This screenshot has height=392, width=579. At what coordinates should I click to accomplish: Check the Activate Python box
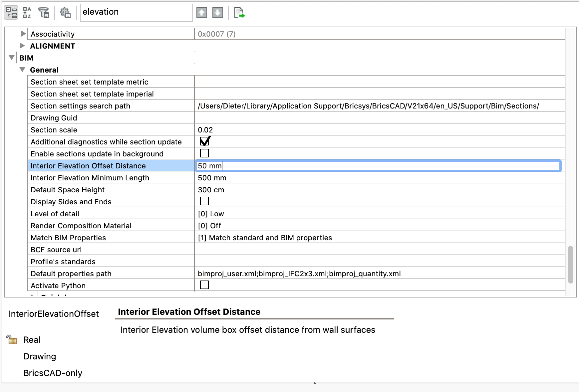point(204,285)
